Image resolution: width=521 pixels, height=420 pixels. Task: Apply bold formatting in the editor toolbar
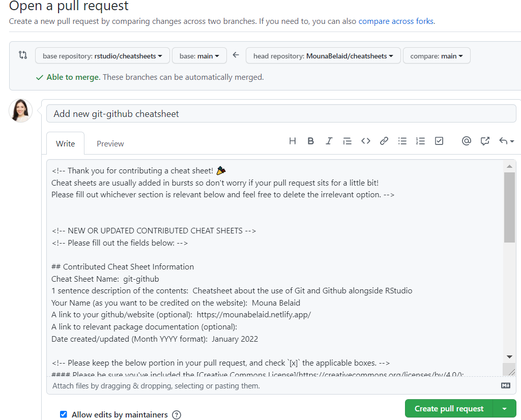pos(311,141)
